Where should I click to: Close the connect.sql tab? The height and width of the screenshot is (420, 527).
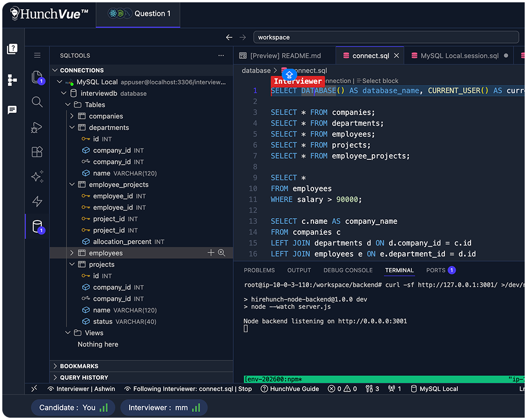point(397,56)
